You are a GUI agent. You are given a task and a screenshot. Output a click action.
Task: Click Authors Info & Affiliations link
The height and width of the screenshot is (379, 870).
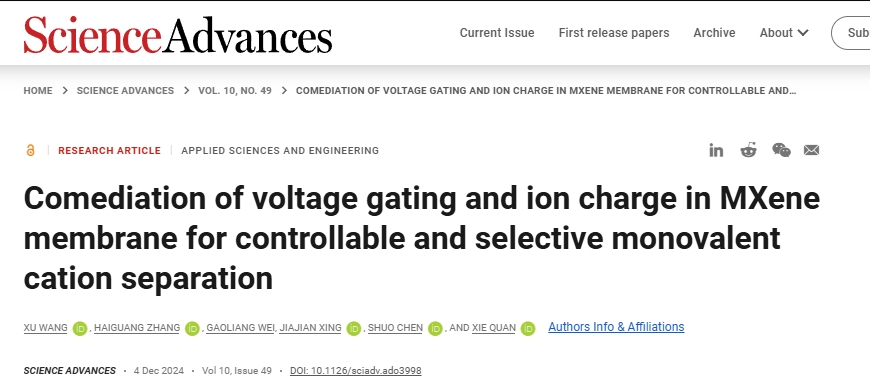tap(616, 327)
